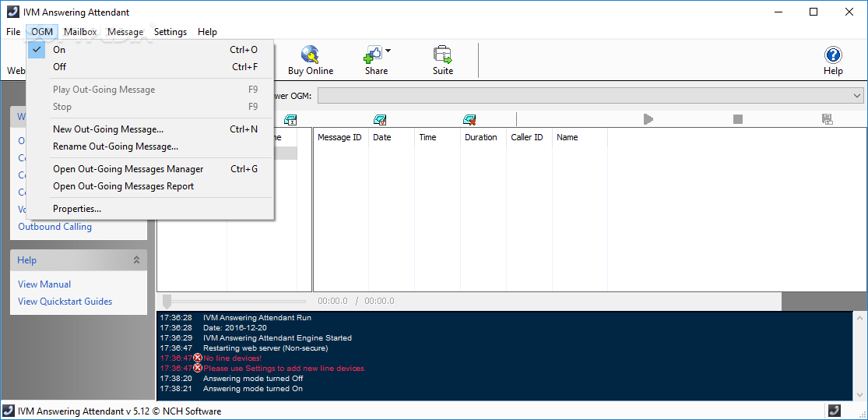The height and width of the screenshot is (420, 868).
Task: Click the playback slider track
Action: pos(238,302)
